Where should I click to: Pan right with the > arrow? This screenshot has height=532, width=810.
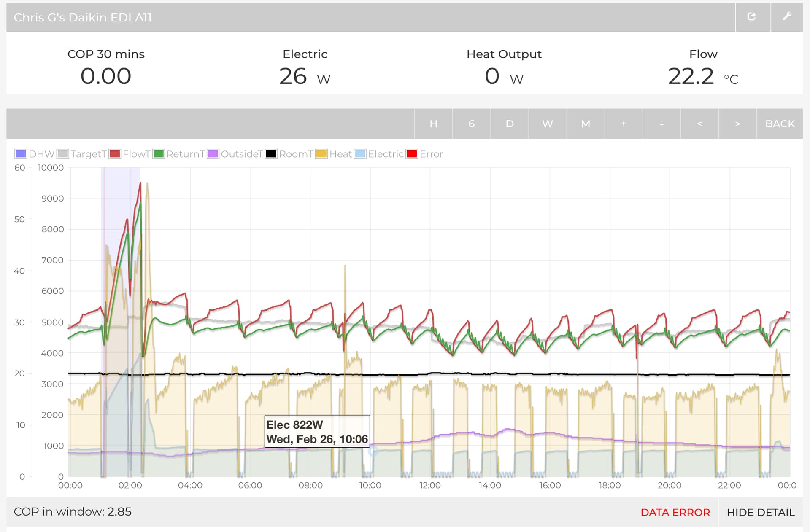[737, 124]
